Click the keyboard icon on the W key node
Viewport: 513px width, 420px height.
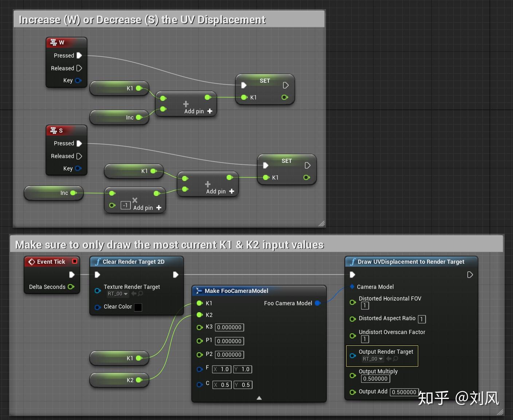tap(53, 42)
